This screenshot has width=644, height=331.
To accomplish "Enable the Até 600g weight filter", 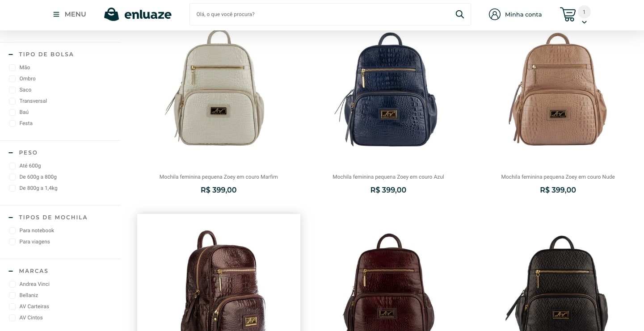I will 13,166.
